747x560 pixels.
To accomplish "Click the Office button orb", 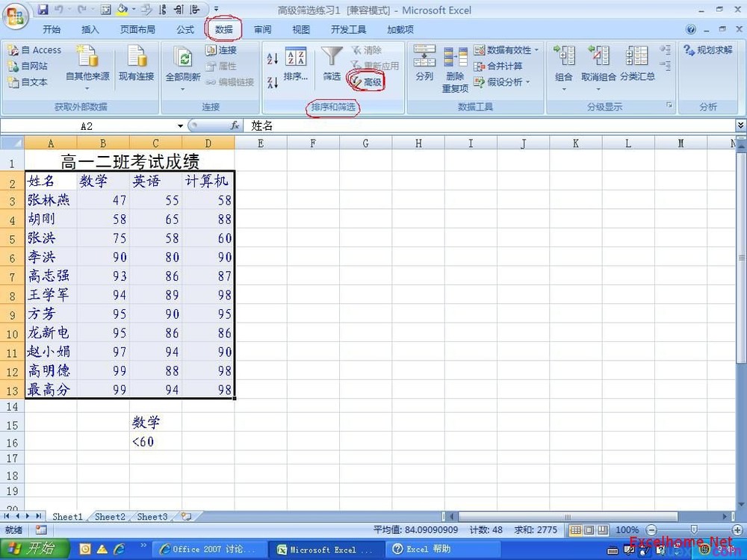I will 16,17.
